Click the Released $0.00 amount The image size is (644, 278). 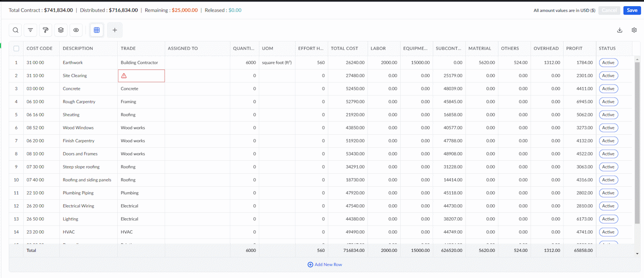[235, 10]
